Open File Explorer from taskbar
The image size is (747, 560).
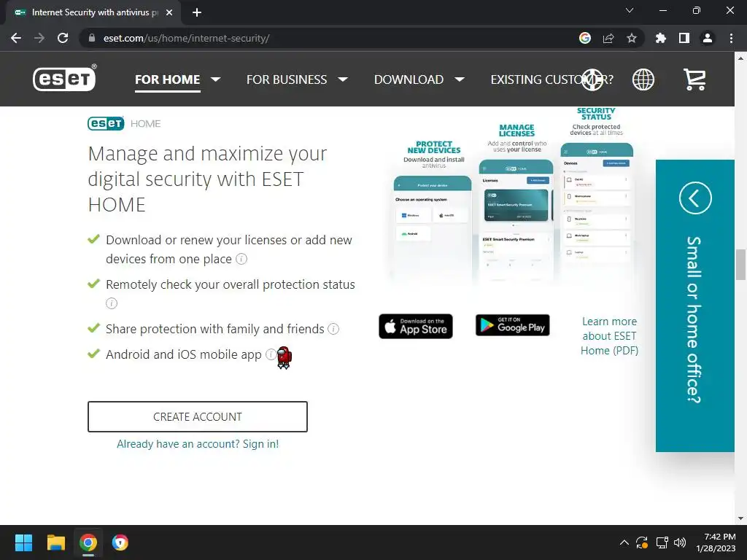click(55, 542)
